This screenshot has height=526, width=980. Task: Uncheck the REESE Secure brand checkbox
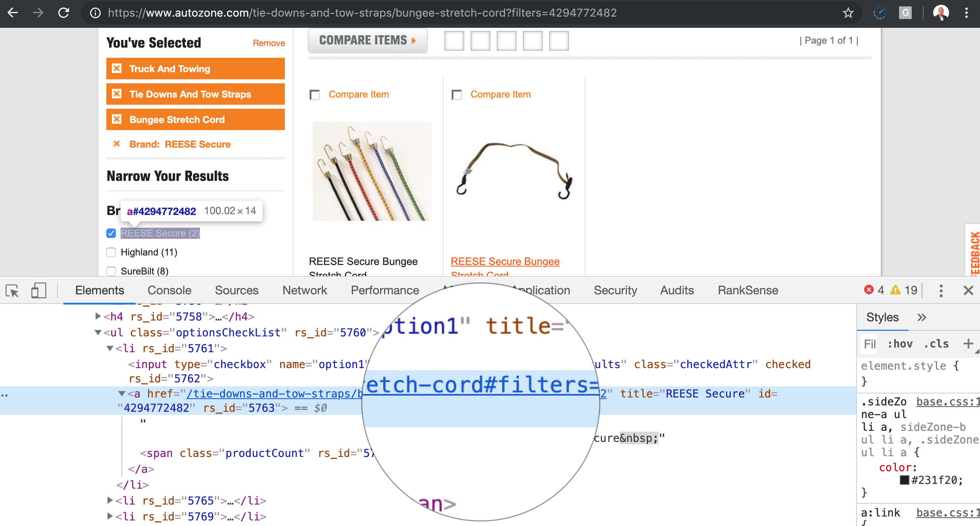pyautogui.click(x=111, y=233)
